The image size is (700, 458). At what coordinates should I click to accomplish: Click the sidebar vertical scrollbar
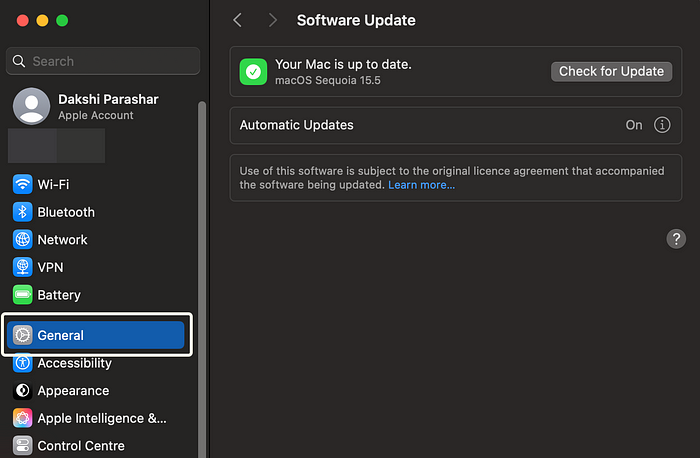point(202,279)
